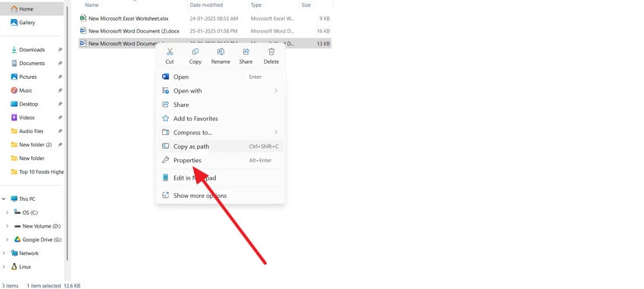644x289 pixels.
Task: Choose Add to Favorites
Action: coord(220,119)
